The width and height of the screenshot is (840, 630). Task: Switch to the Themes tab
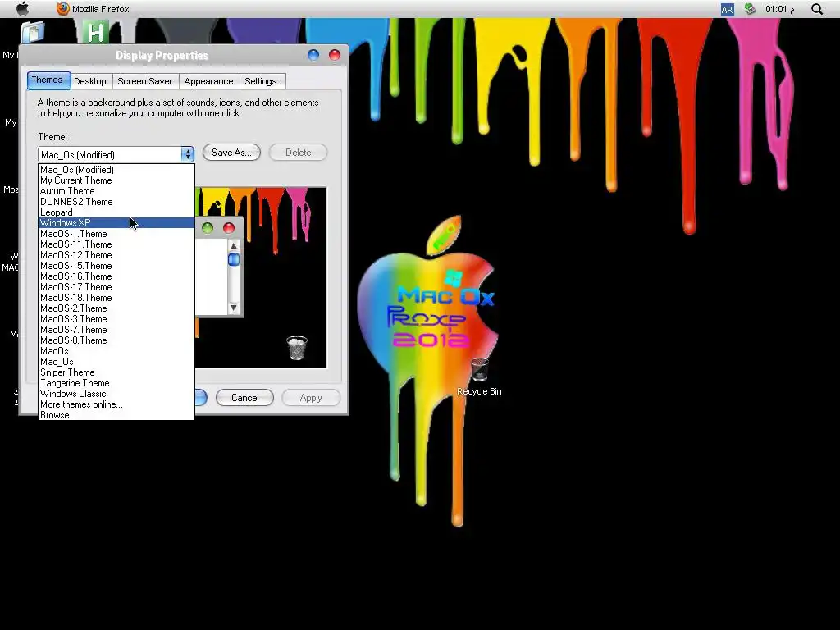pyautogui.click(x=47, y=80)
